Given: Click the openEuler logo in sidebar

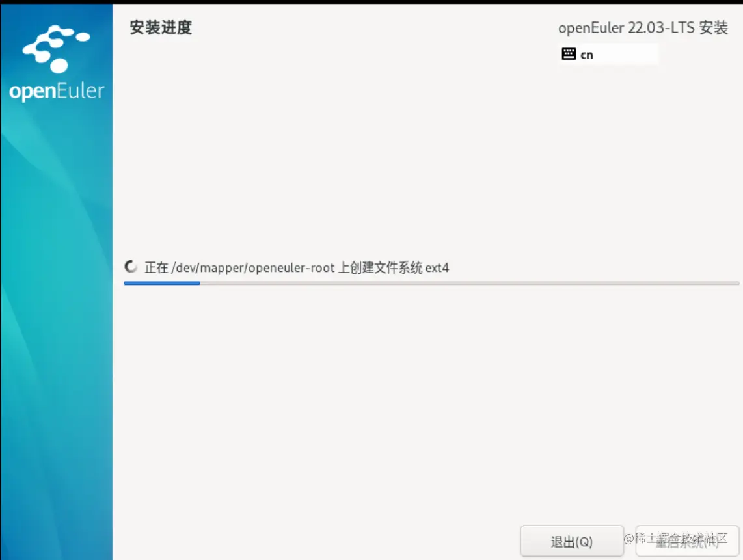Looking at the screenshot, I should pyautogui.click(x=57, y=62).
